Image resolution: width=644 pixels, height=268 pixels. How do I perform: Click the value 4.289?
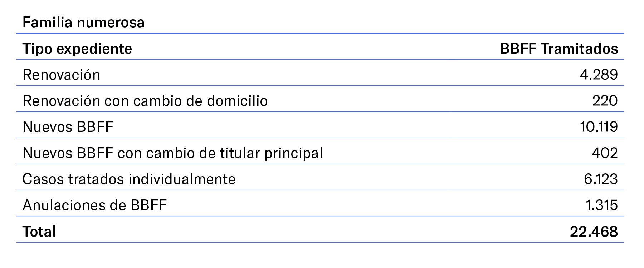click(x=599, y=75)
